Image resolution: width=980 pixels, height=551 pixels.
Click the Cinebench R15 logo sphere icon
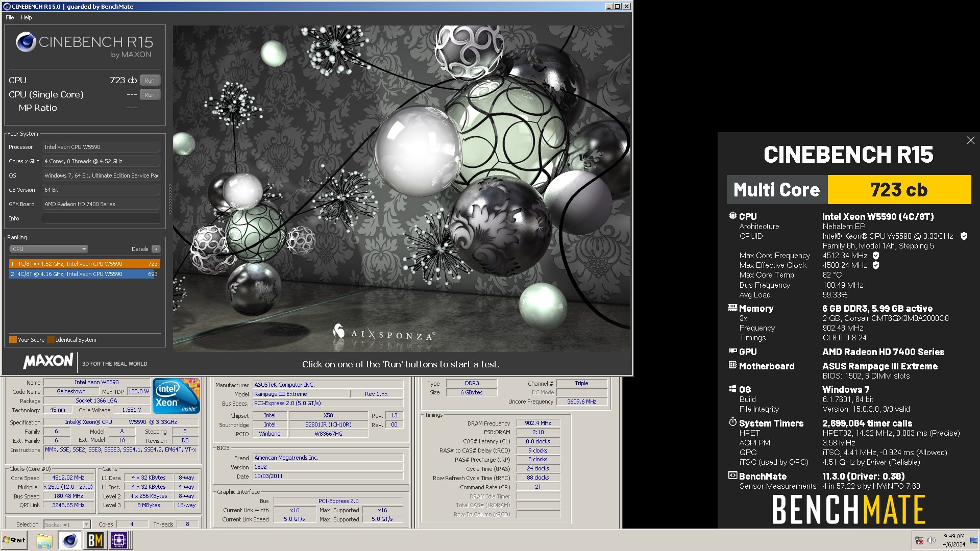tap(26, 42)
